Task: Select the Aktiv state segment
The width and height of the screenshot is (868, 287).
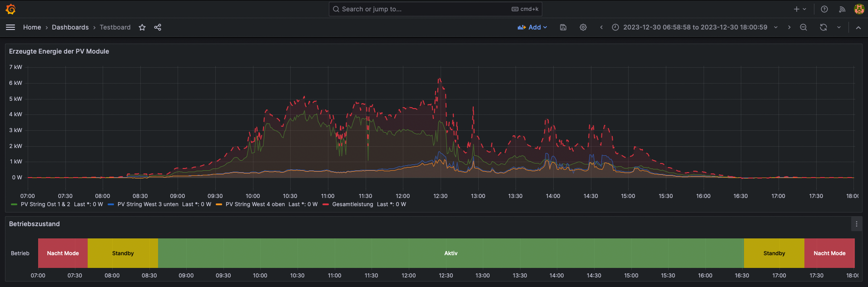Action: [451, 253]
